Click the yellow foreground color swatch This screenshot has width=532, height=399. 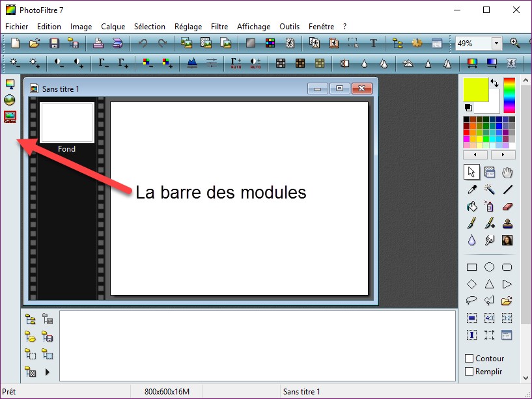click(476, 90)
